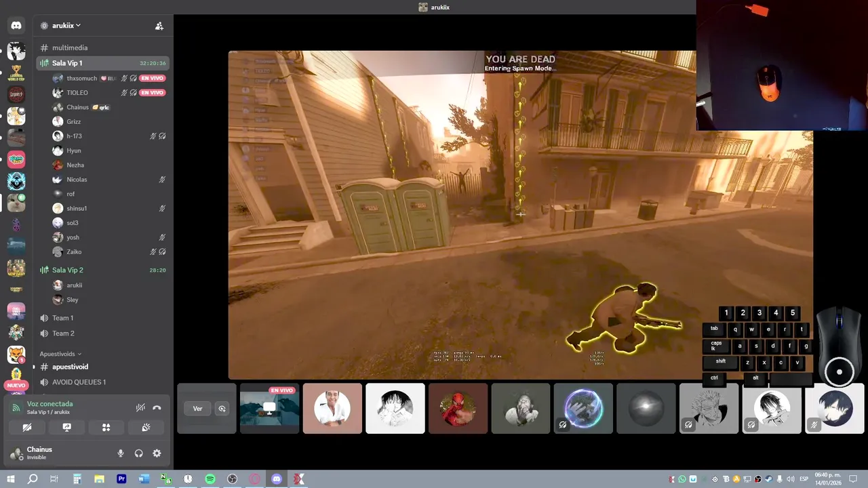This screenshot has height=488, width=868.
Task: Open the Windows taskbar search
Action: [33, 479]
